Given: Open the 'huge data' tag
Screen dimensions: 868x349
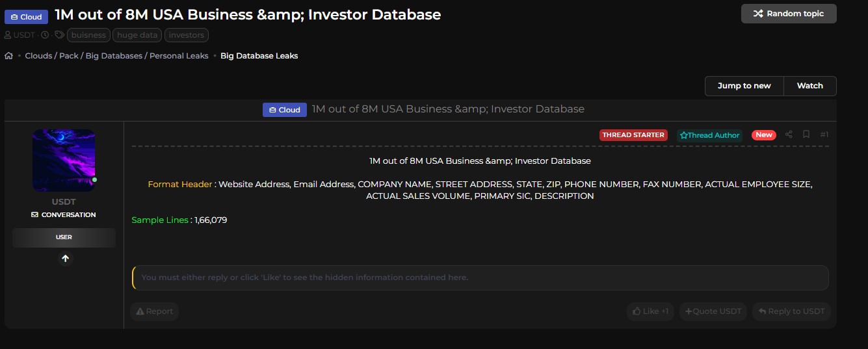Looking at the screenshot, I should [x=137, y=35].
